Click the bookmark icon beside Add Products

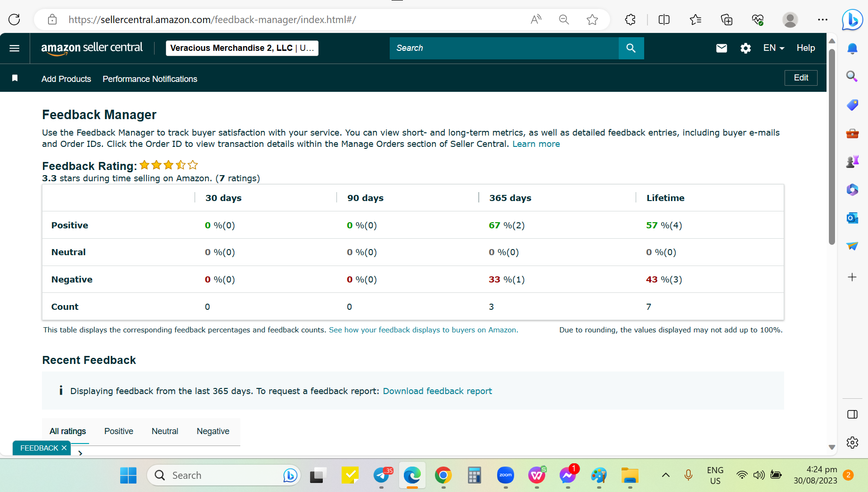(x=15, y=78)
